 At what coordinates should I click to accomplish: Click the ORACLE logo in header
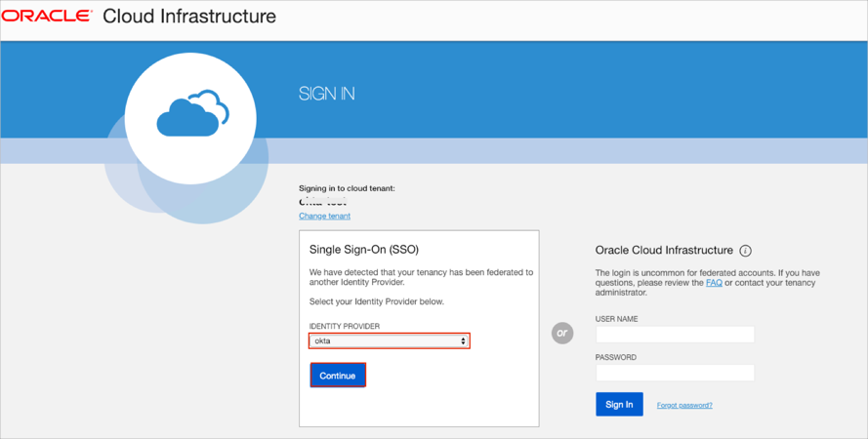(x=47, y=17)
